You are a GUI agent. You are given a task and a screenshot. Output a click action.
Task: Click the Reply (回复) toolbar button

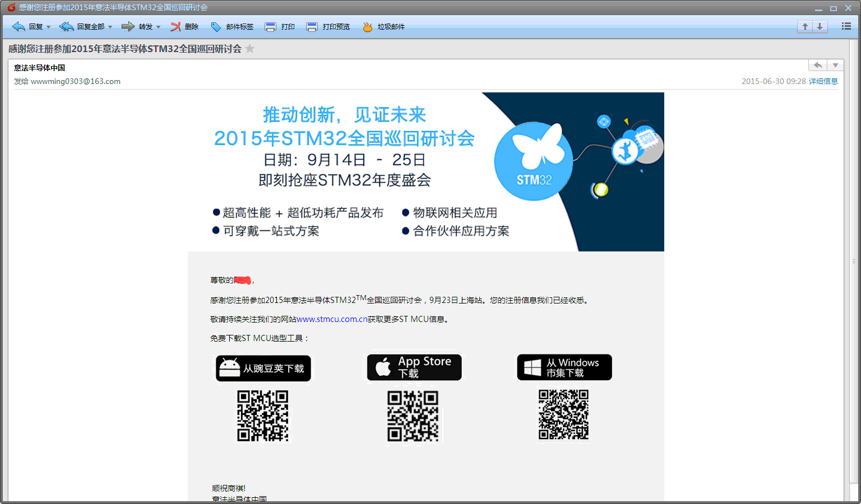point(27,27)
